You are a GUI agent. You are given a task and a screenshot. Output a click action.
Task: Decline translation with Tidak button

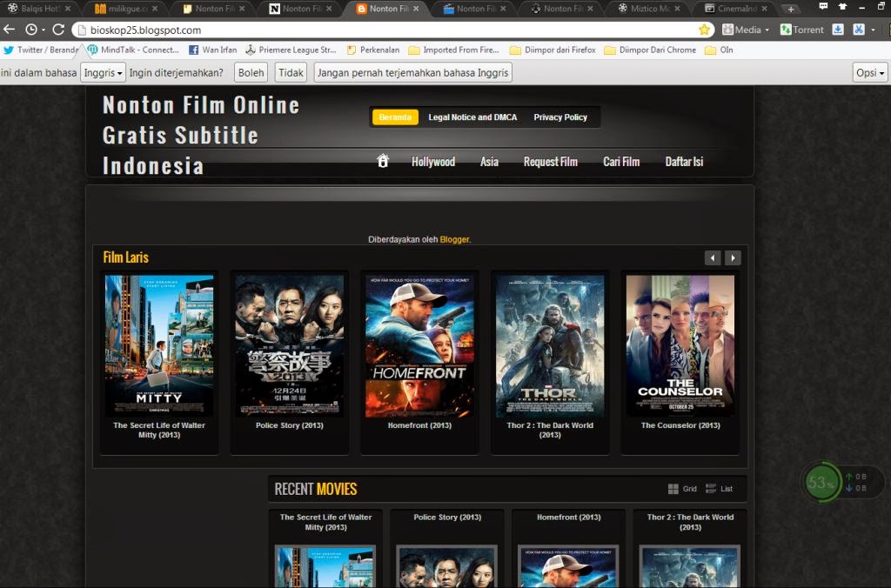point(291,73)
